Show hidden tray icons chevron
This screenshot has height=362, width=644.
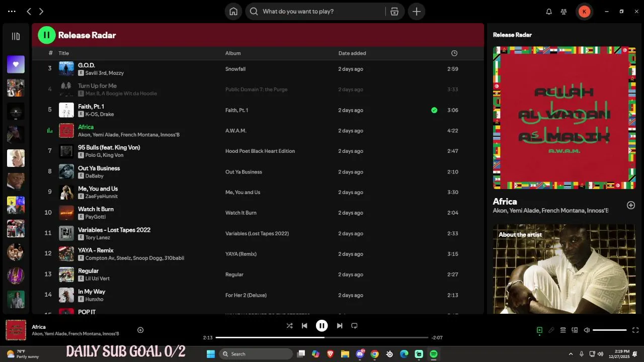[571, 354]
